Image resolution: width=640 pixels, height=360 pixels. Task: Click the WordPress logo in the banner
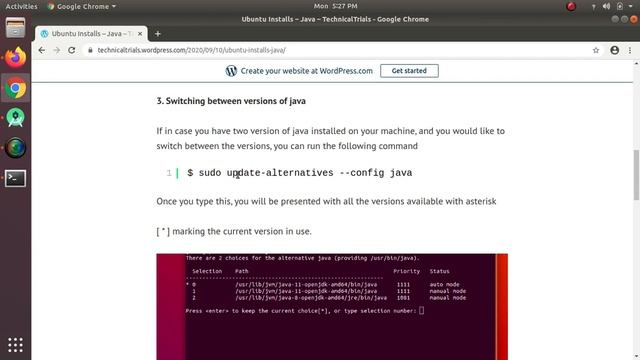point(231,71)
